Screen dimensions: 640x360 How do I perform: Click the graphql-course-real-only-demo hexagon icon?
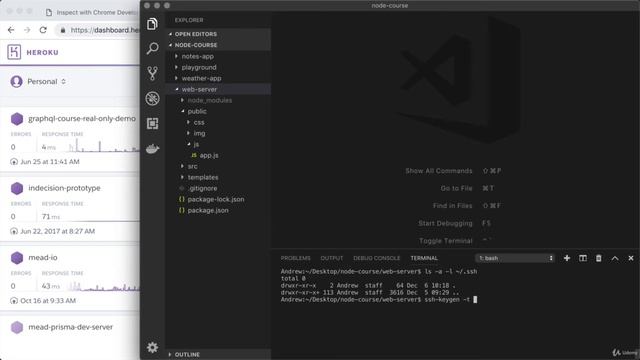(17, 119)
